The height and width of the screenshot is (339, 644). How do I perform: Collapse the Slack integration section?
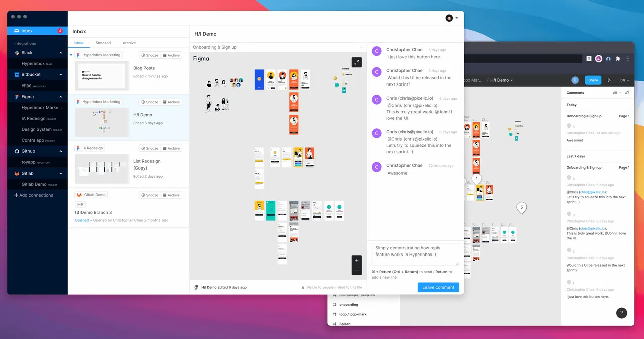(x=61, y=53)
